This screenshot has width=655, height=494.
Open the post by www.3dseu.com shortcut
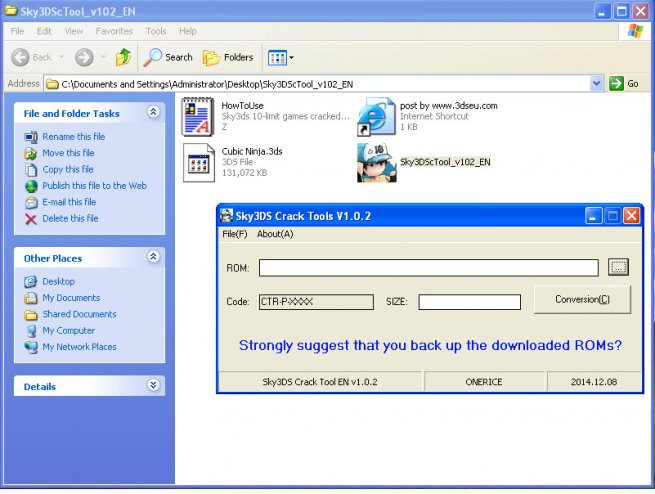[376, 117]
